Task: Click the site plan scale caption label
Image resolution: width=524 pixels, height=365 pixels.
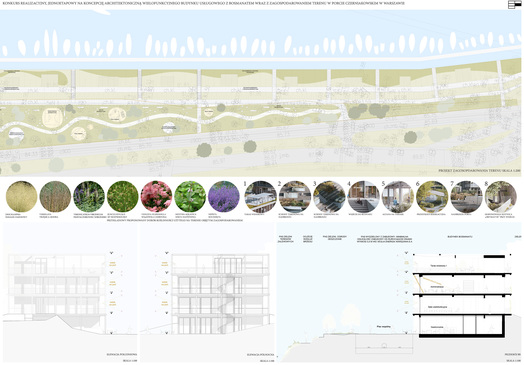Action: click(x=480, y=170)
